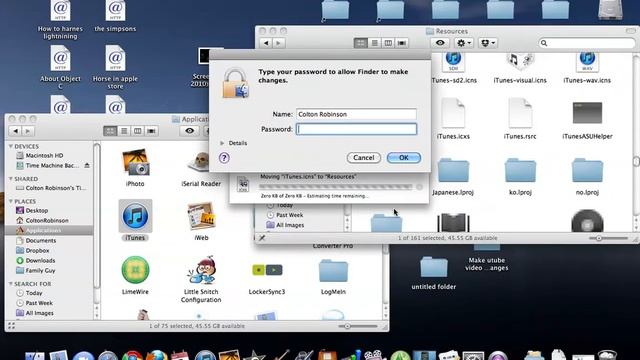Select Macintosh HD in sidebar

(44, 156)
